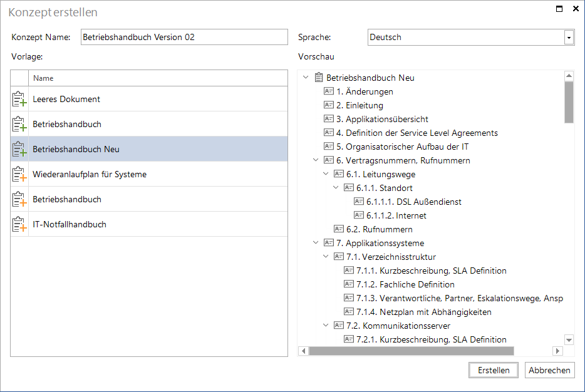Click the Name column header in the template list
Screen dimensions: 585x392
click(158, 78)
